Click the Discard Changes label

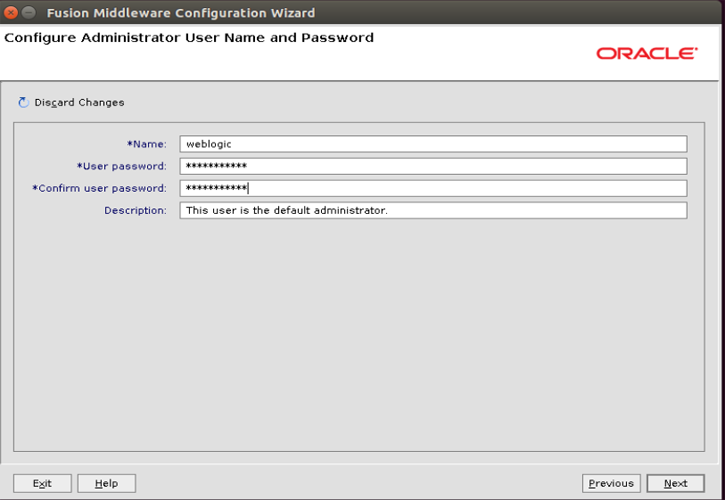(x=79, y=102)
